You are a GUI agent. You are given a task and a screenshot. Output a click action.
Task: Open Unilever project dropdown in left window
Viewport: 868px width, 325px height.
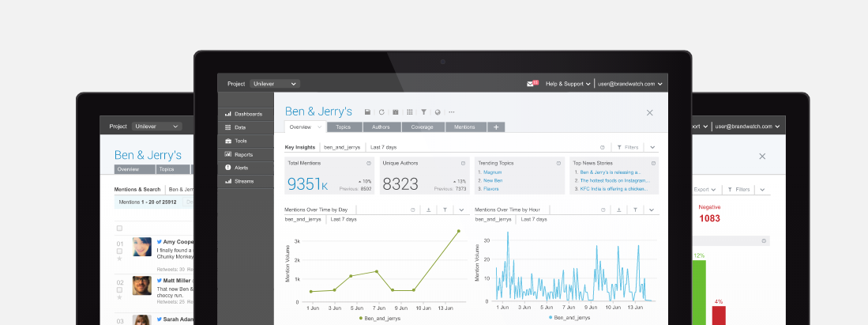(x=156, y=127)
